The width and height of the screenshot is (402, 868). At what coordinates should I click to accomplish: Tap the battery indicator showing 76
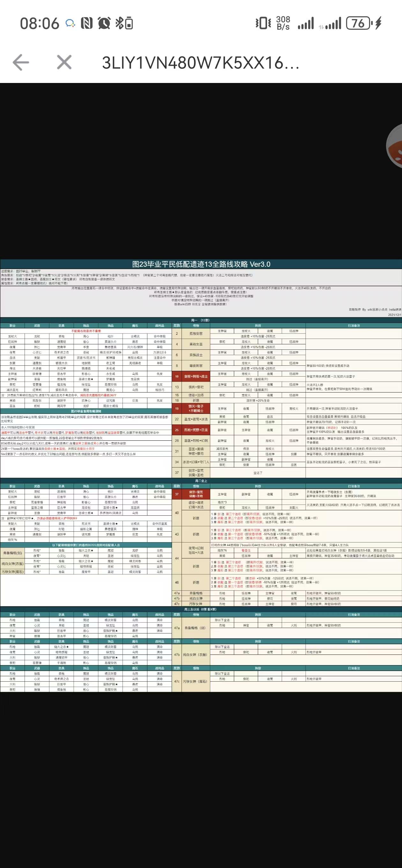coord(359,23)
